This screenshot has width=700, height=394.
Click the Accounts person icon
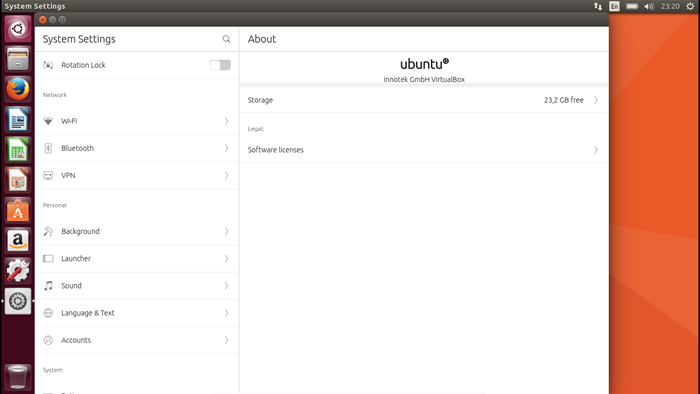[x=48, y=340]
